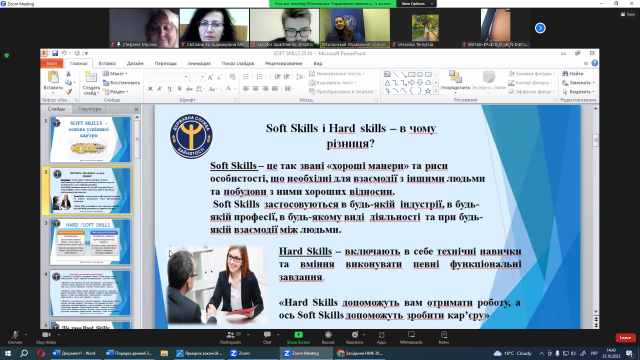The height and width of the screenshot is (360, 640).
Task: Switch to the Анимация ribbon tab
Action: (x=199, y=63)
